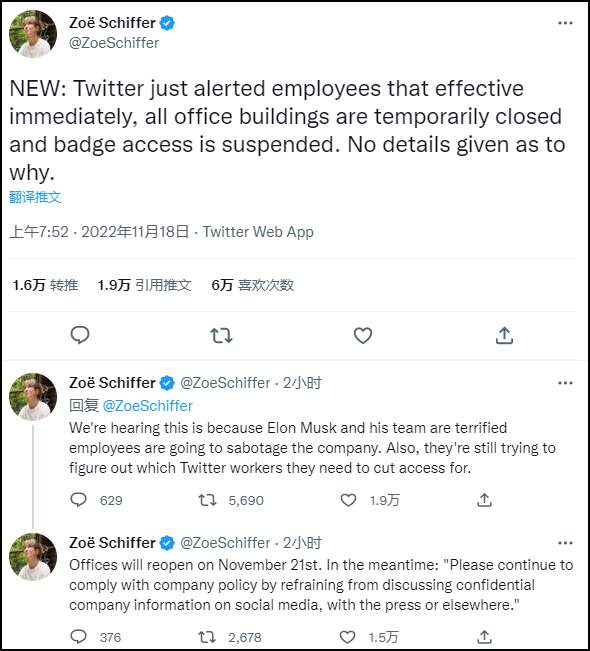
Task: Open the 1.6万 转推 retweets list
Action: point(45,285)
